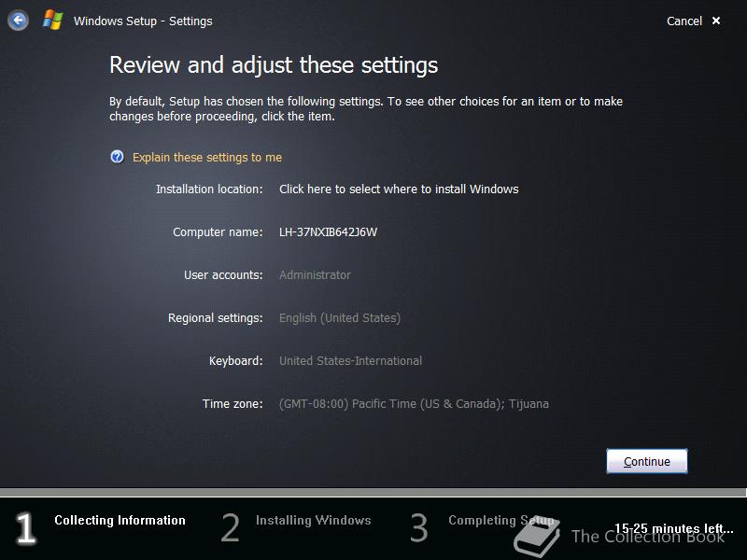Click the Computer name label
The width and height of the screenshot is (747, 560).
[x=218, y=231]
